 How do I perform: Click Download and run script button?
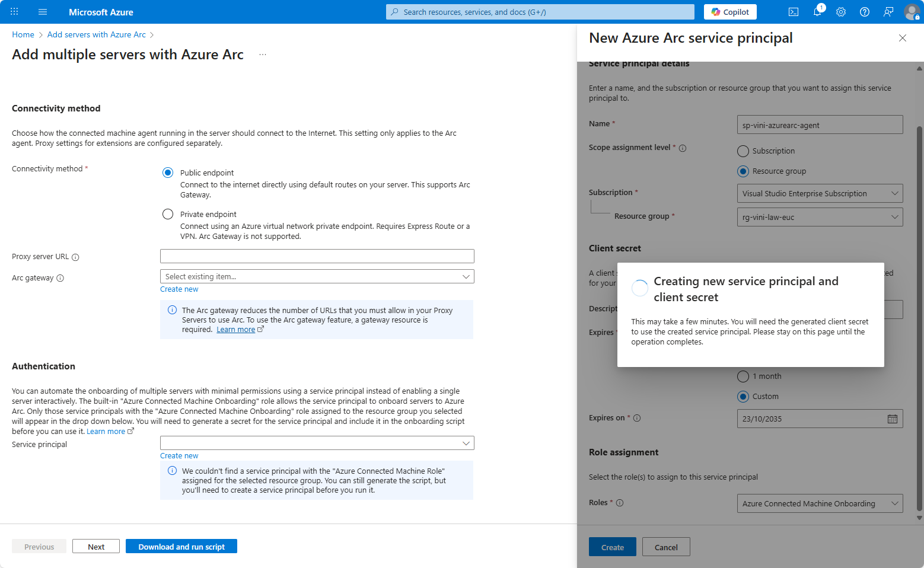tap(181, 547)
